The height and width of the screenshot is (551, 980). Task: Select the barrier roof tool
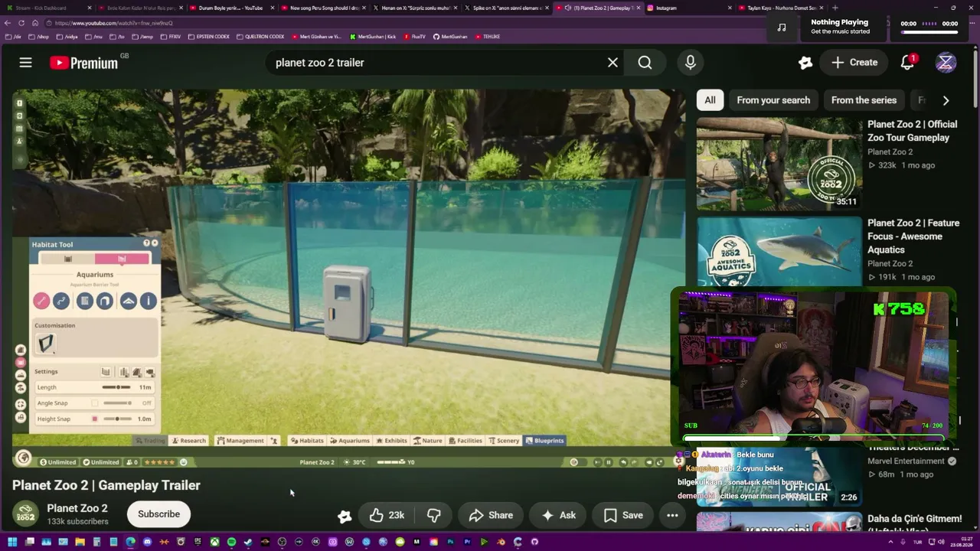128,301
